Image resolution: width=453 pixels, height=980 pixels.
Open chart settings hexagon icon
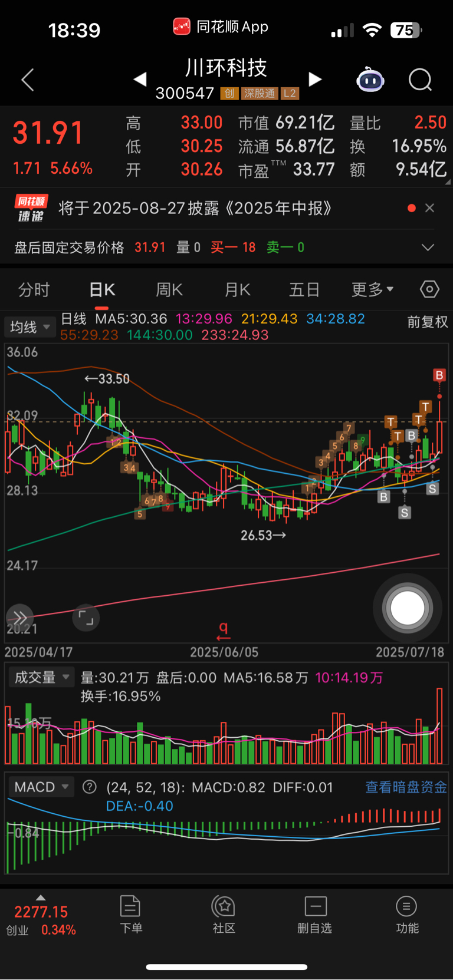pos(429,289)
